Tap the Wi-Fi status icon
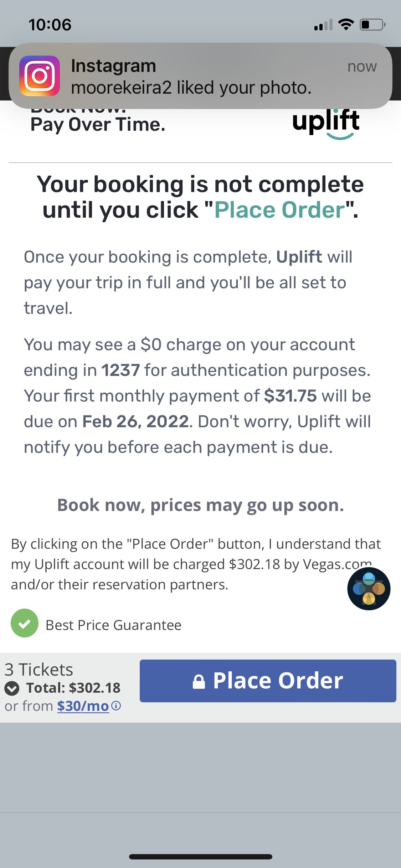Viewport: 401px width, 868px height. (x=346, y=25)
